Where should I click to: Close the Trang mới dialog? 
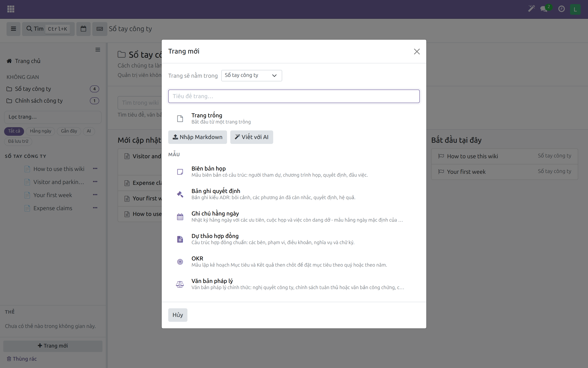click(417, 52)
